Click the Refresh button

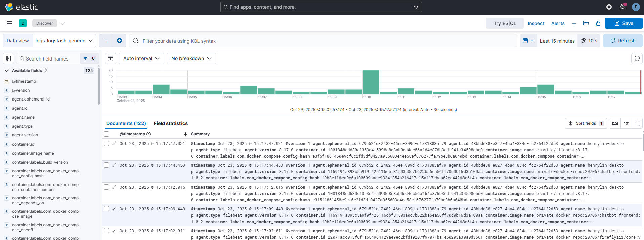coord(622,41)
